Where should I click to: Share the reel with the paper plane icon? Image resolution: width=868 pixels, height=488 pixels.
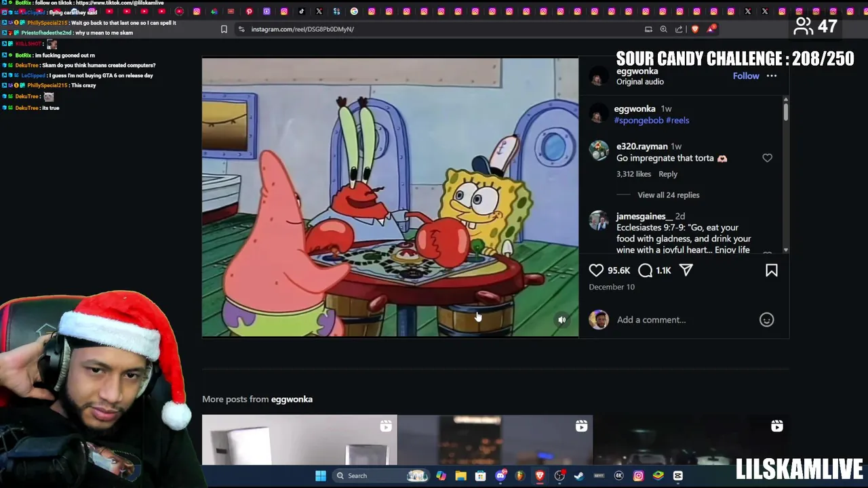point(686,270)
